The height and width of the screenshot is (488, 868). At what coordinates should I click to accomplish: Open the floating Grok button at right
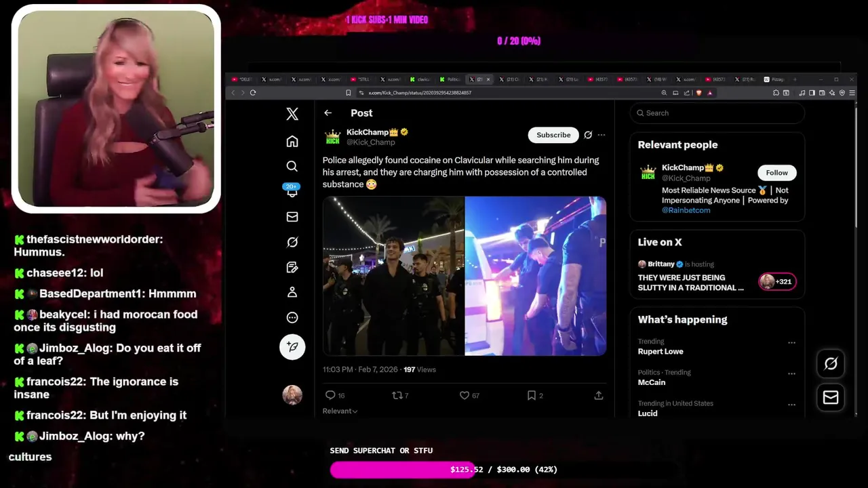pos(831,364)
